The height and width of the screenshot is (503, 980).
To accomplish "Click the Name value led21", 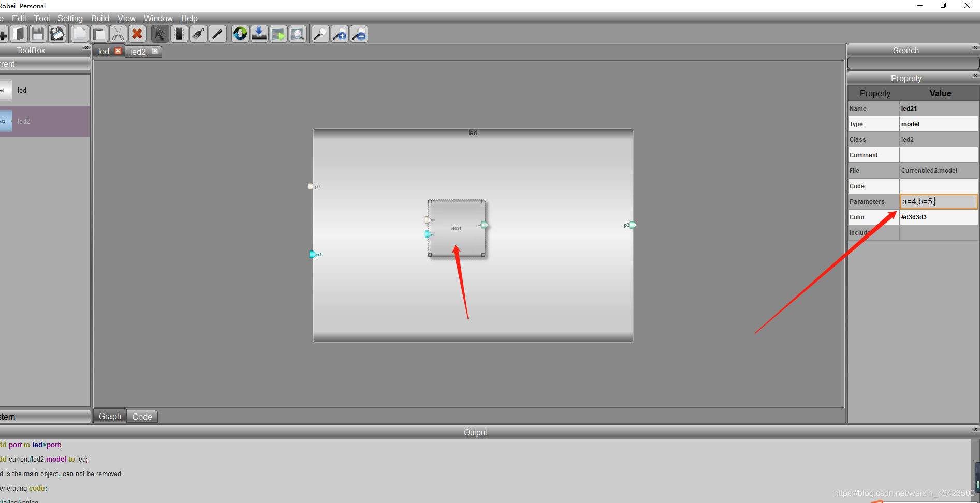I will (x=939, y=109).
